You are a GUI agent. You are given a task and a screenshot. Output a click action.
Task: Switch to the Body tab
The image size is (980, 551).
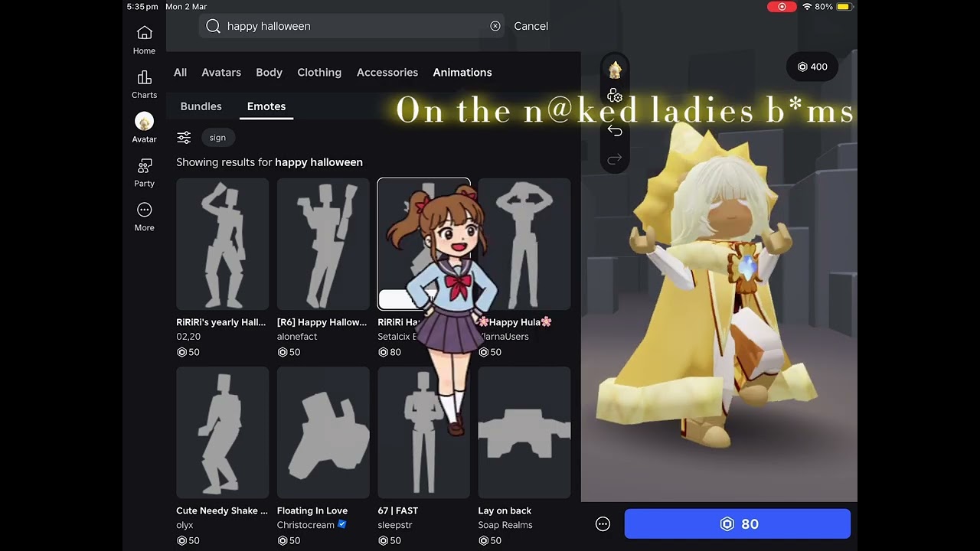point(269,73)
